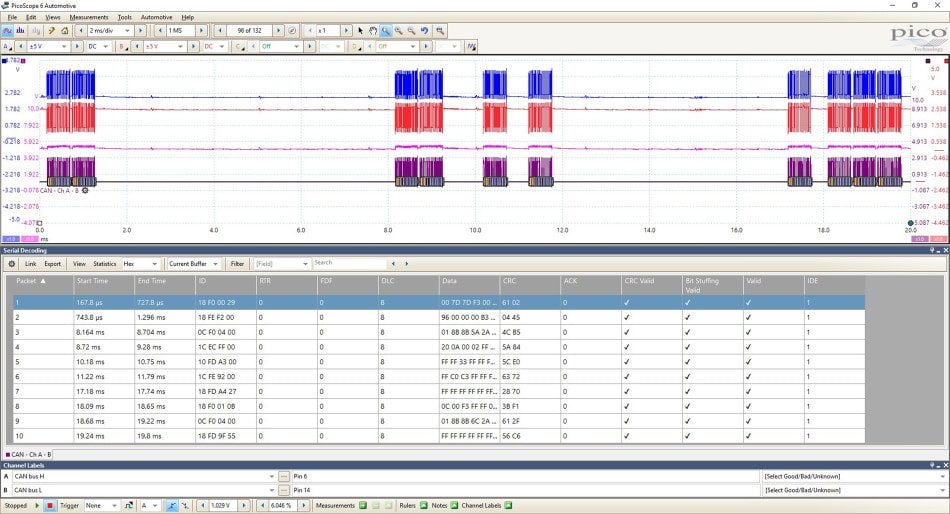Select falling edge trigger direction

click(185, 506)
